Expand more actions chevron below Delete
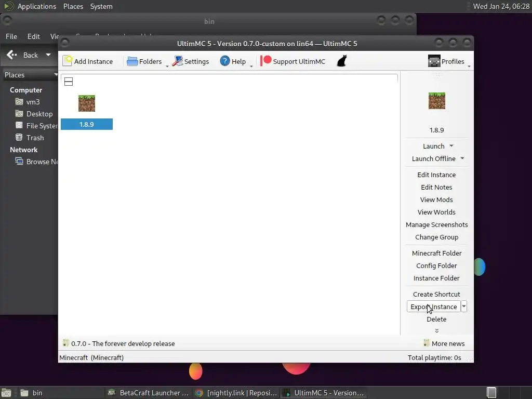532x399 pixels. (x=436, y=330)
